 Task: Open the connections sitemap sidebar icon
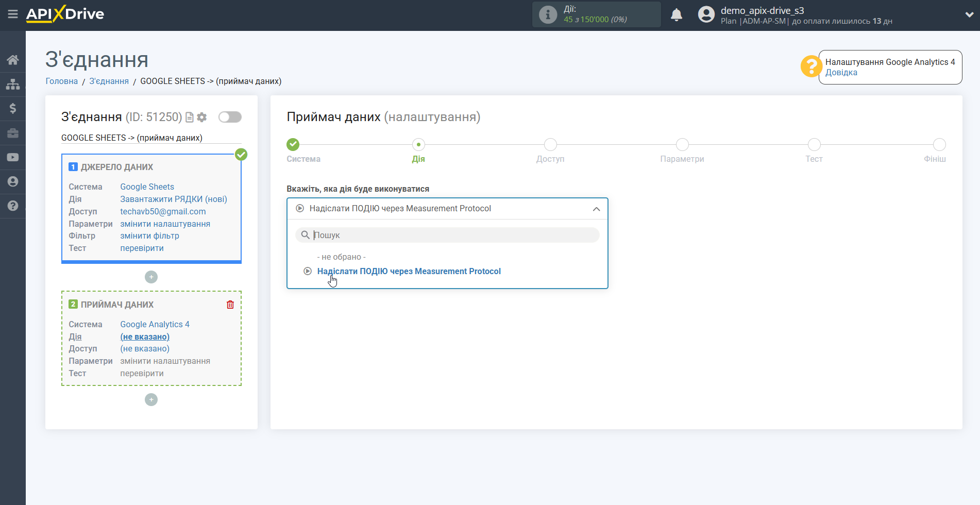coord(13,84)
